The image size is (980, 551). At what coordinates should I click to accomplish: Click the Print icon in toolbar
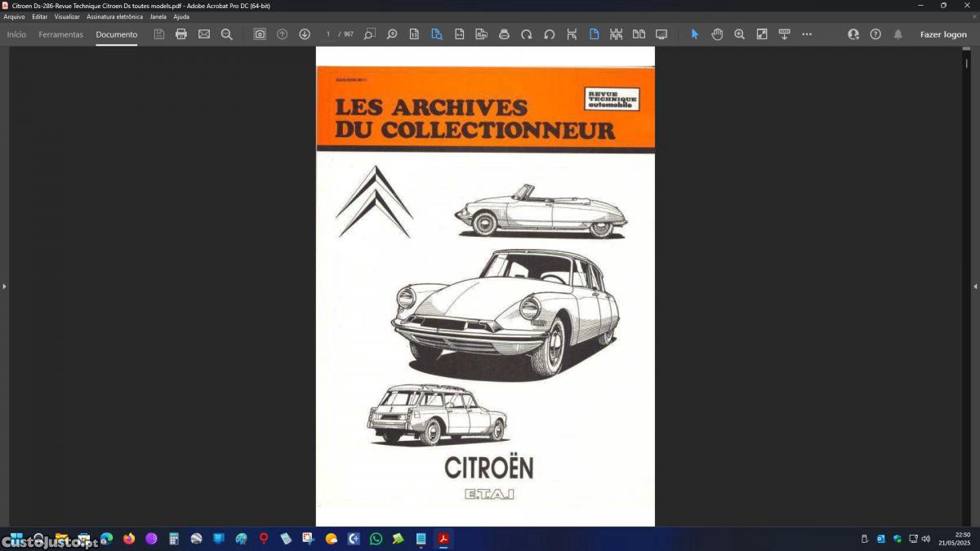click(x=181, y=34)
